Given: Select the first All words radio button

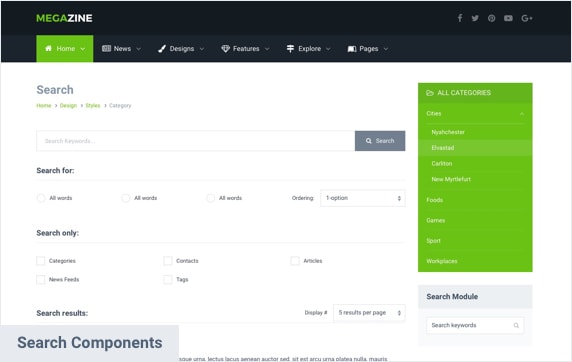Looking at the screenshot, I should click(x=41, y=198).
